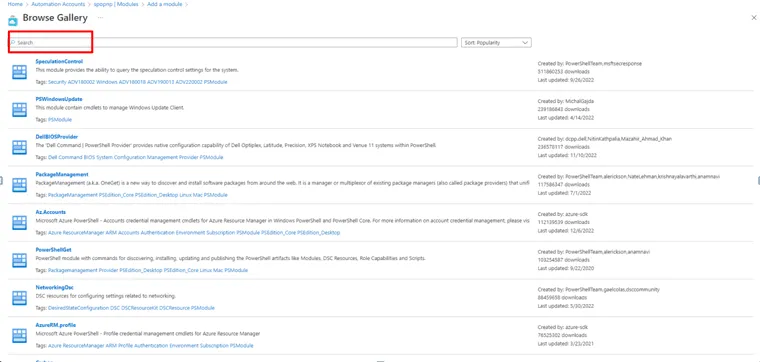Close the Browse Gallery blade

point(753,18)
